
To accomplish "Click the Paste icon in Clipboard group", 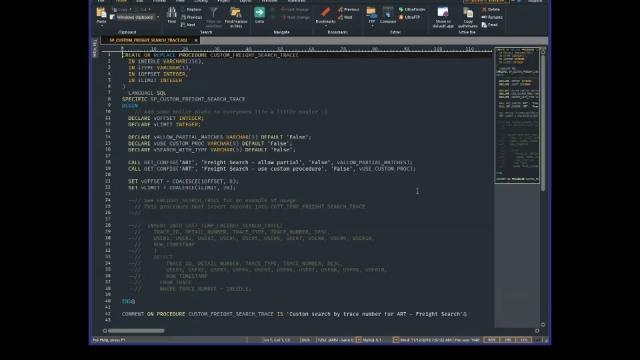I will [101, 13].
